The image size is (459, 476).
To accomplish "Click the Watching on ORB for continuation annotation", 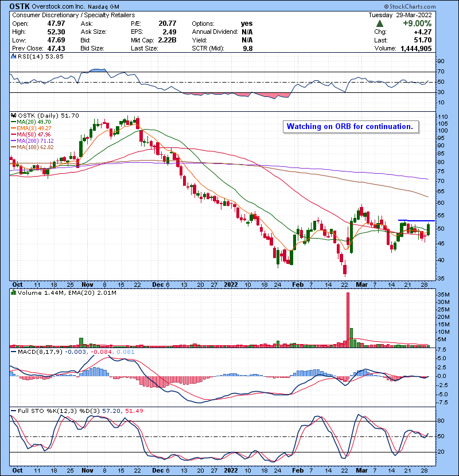I will (351, 127).
